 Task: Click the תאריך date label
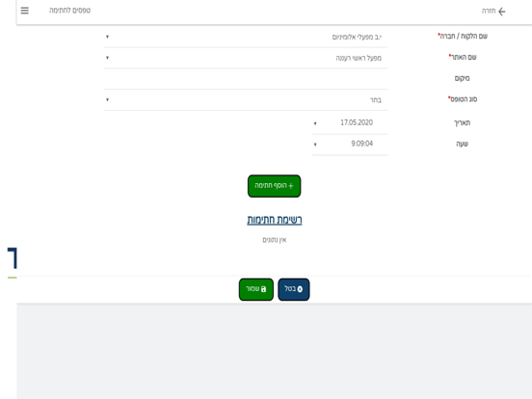coord(462,122)
